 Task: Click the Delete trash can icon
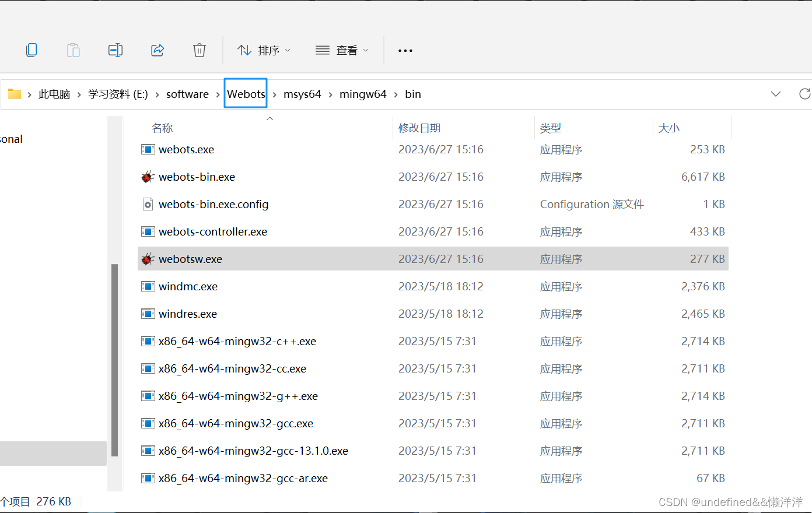[x=199, y=50]
